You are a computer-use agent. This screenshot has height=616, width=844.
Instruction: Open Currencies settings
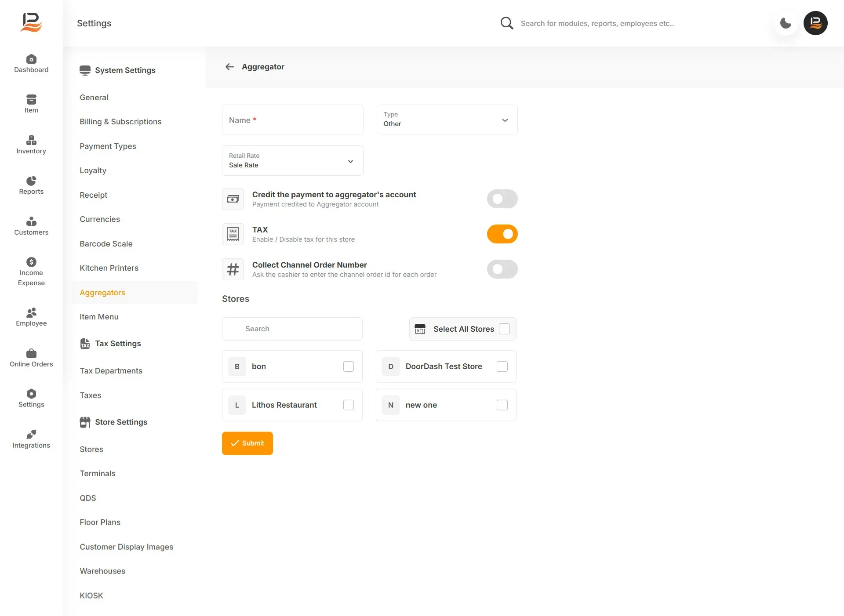coord(100,219)
